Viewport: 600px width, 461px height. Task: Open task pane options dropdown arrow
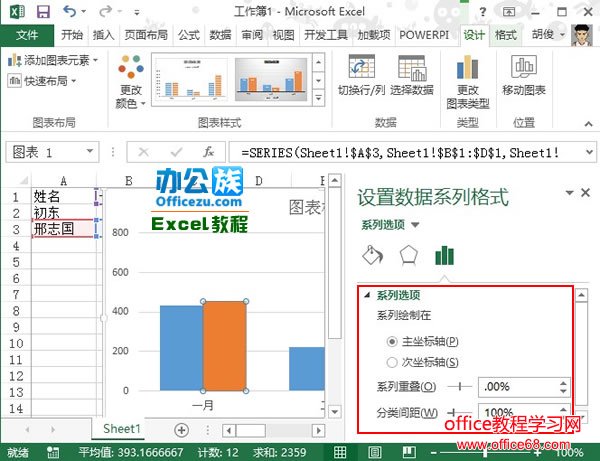[569, 192]
